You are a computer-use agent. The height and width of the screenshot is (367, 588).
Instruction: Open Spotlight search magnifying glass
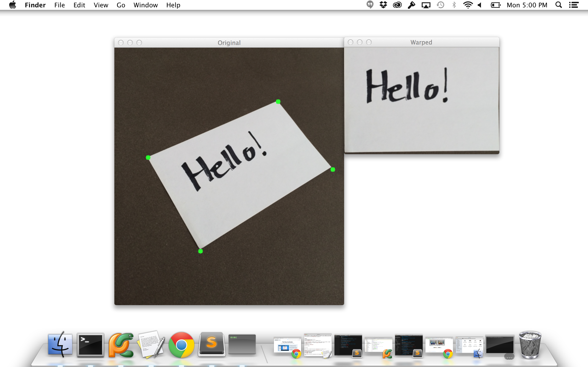coord(559,5)
